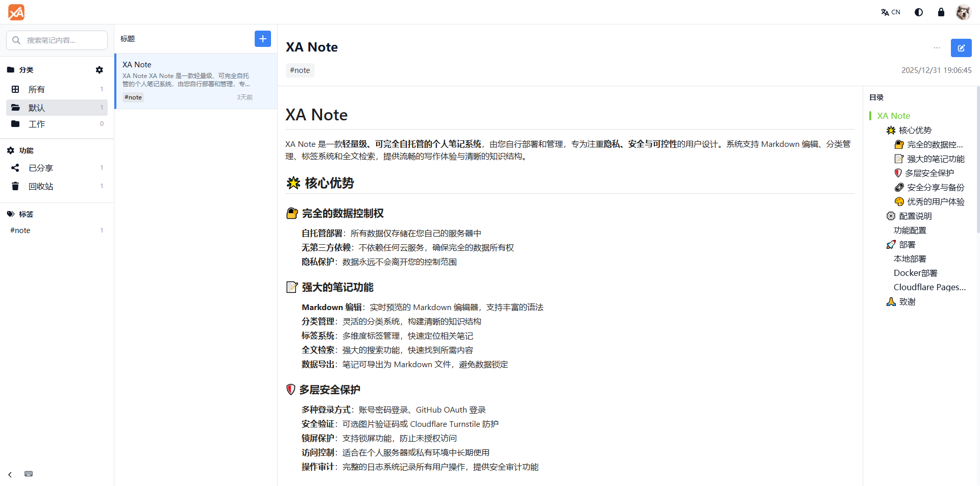This screenshot has width=980, height=486.
Task: Open the user avatar menu
Action: [963, 12]
